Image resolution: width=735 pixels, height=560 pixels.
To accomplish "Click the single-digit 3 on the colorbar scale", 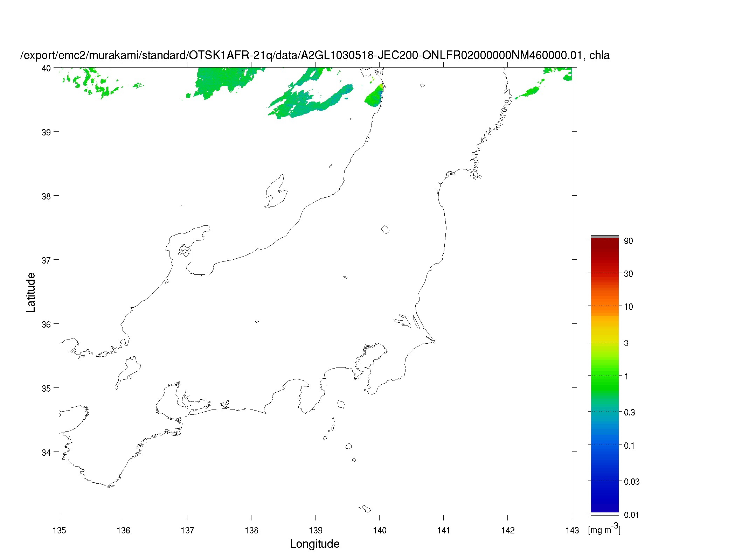I will point(626,343).
